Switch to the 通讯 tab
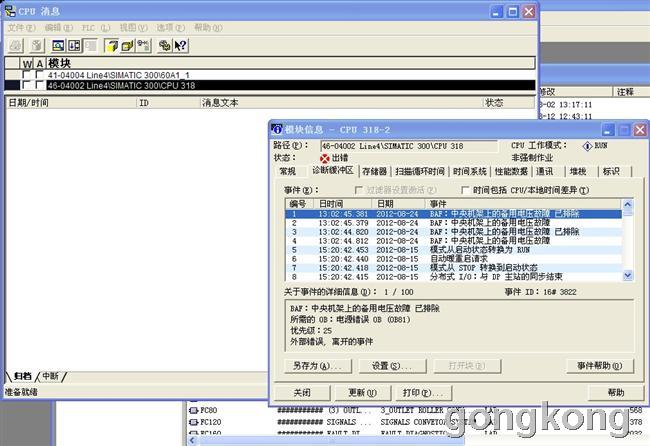This screenshot has height=446, width=650. point(545,171)
